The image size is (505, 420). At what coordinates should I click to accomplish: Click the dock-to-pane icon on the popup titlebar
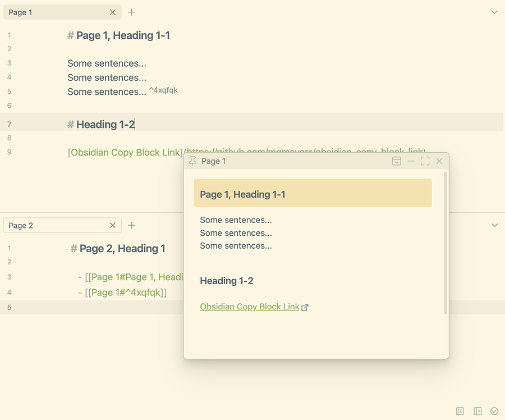point(397,161)
